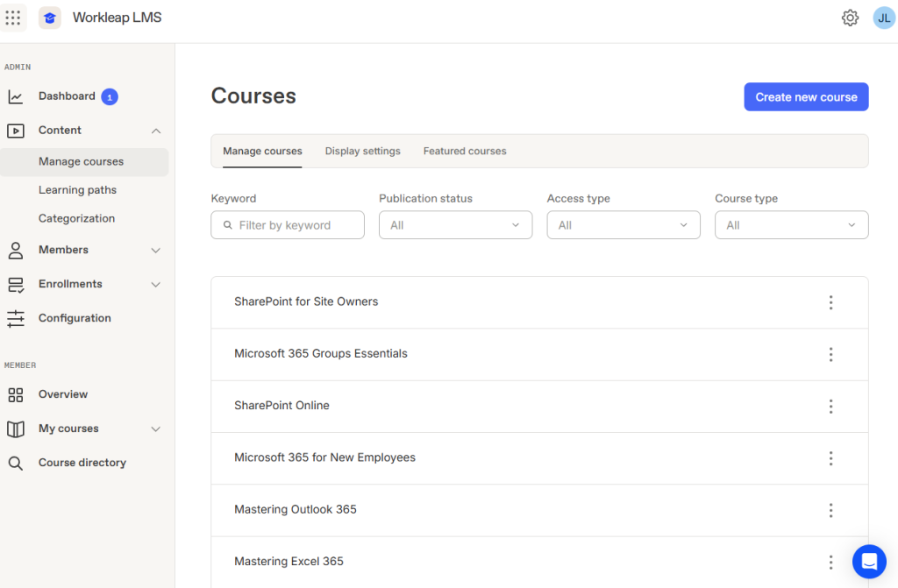Open the SharePoint Online course
The width and height of the screenshot is (898, 588).
[282, 406]
